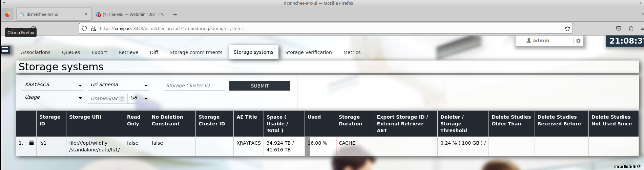This screenshot has width=644, height=170.
Task: Expand the XRAYPACS device dropdown
Action: click(x=53, y=85)
